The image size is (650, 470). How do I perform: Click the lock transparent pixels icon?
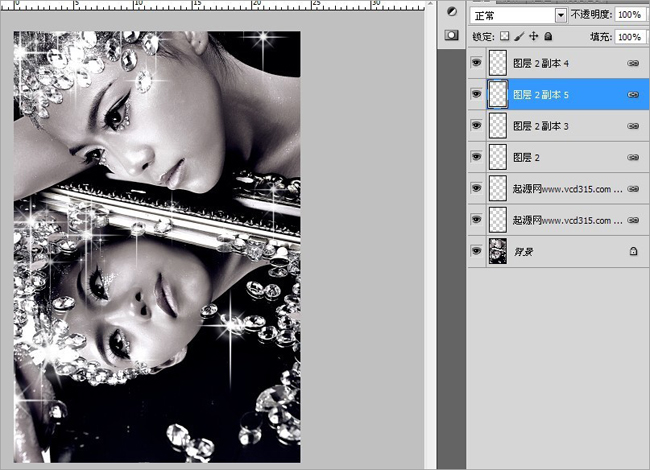pyautogui.click(x=504, y=37)
